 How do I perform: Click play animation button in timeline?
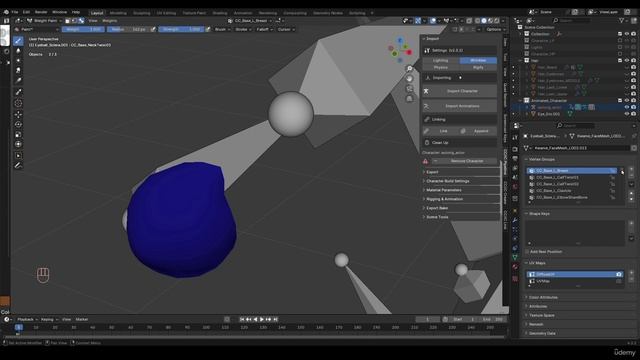tap(262, 319)
